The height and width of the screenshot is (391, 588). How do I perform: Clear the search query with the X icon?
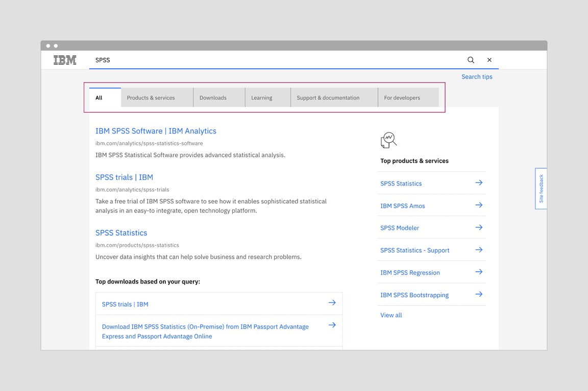point(489,60)
